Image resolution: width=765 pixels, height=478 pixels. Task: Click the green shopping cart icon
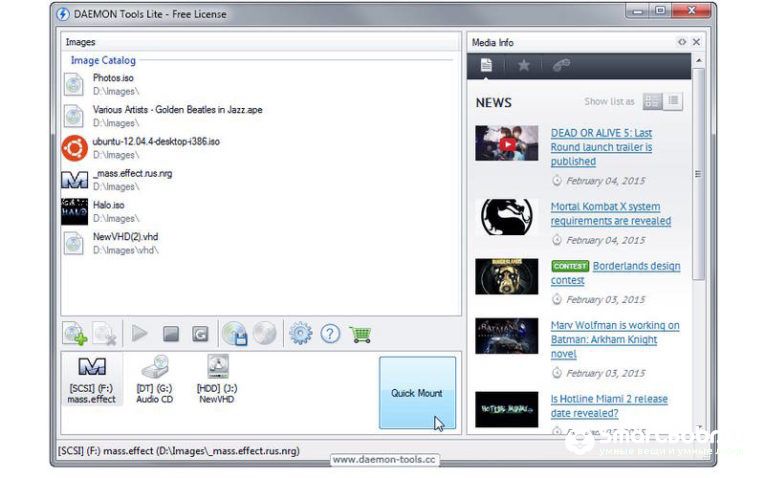point(361,334)
